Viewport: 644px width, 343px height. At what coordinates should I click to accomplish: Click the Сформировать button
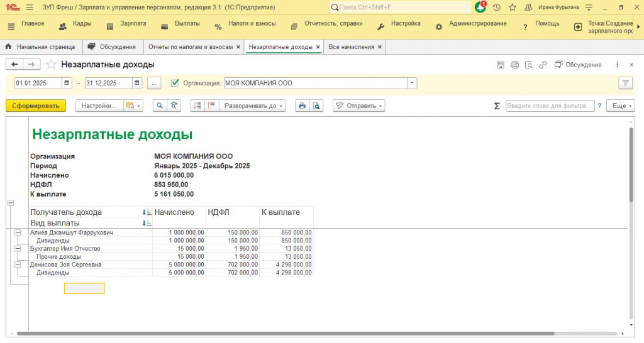[x=36, y=106]
